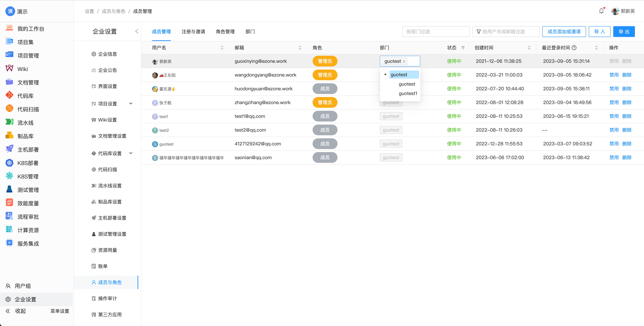Open the Wiki module from sidebar
Screen dimensions: 644x326
pyautogui.click(x=23, y=69)
